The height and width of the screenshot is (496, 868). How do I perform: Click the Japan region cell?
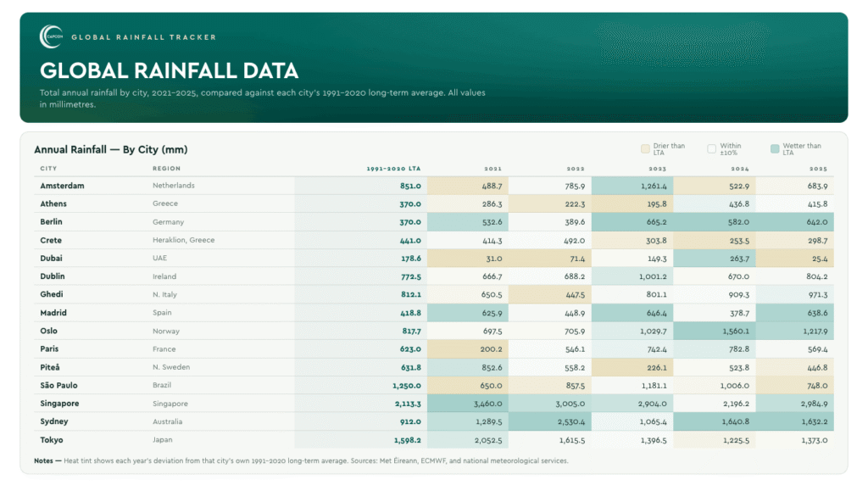tap(162, 440)
